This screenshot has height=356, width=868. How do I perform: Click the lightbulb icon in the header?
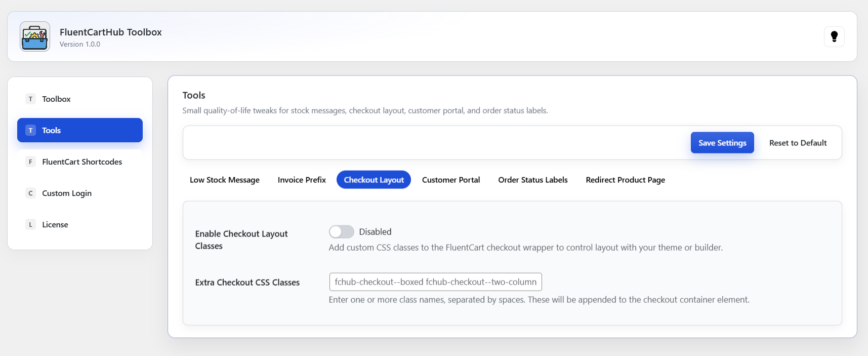(834, 36)
